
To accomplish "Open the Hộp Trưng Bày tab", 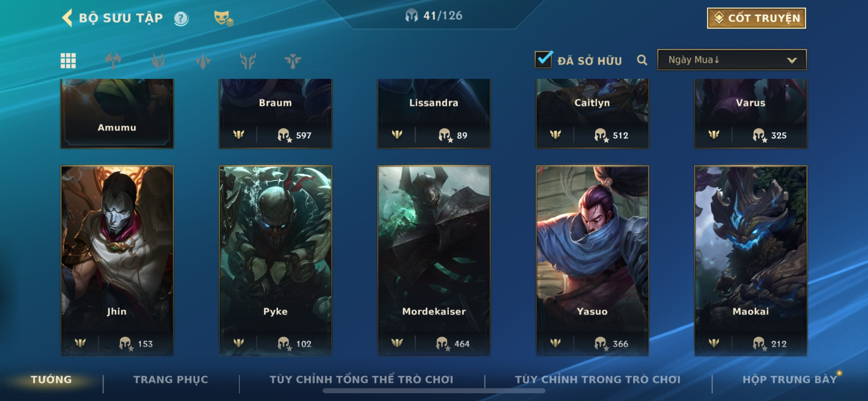I will [790, 379].
